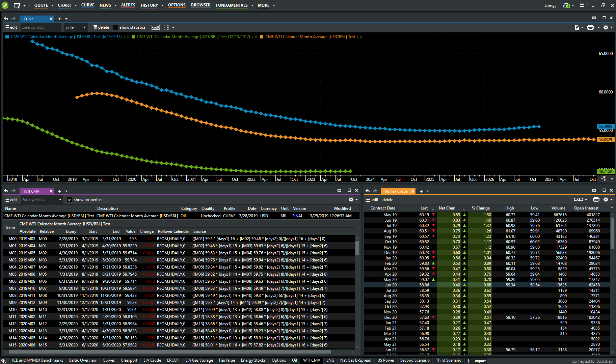
Task: Expand the FUNDAMENTALS menu dropdown arrow
Action: coord(252,5)
